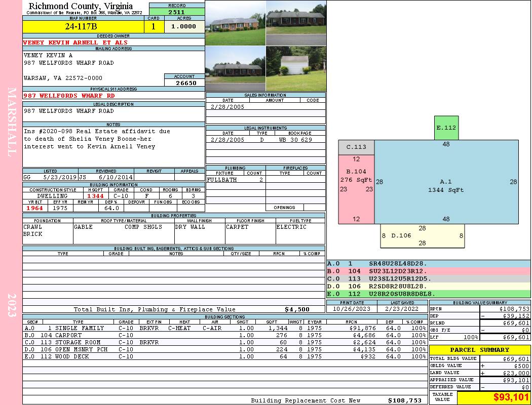Select year built 1964
Image resolution: width=532 pixels, height=405 pixels.
pyautogui.click(x=34, y=208)
